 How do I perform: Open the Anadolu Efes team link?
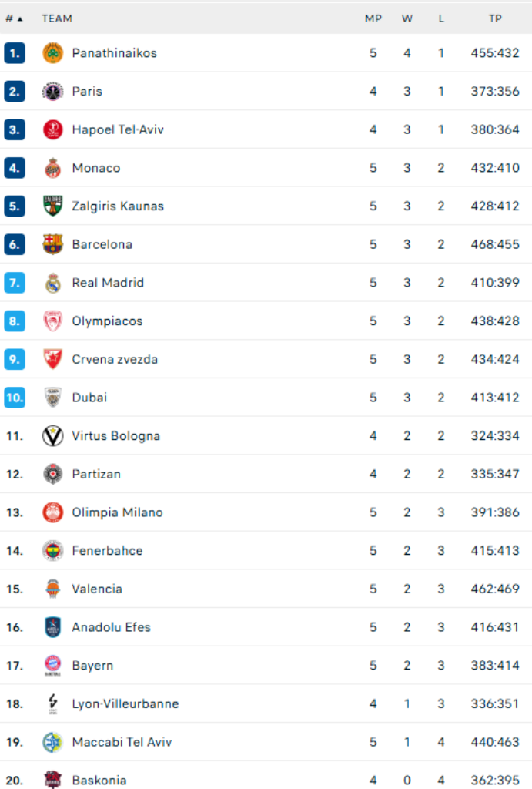click(111, 627)
